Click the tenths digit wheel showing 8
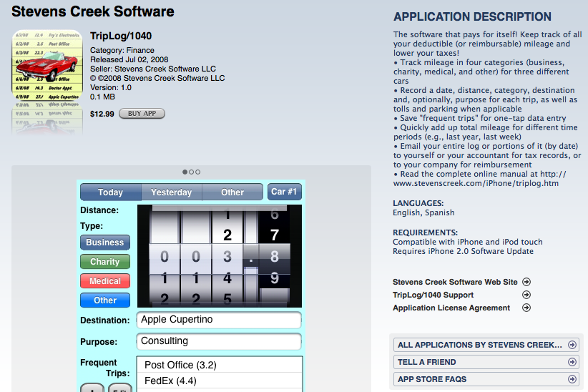Viewport: 588px width, 392px height. pyautogui.click(x=275, y=257)
